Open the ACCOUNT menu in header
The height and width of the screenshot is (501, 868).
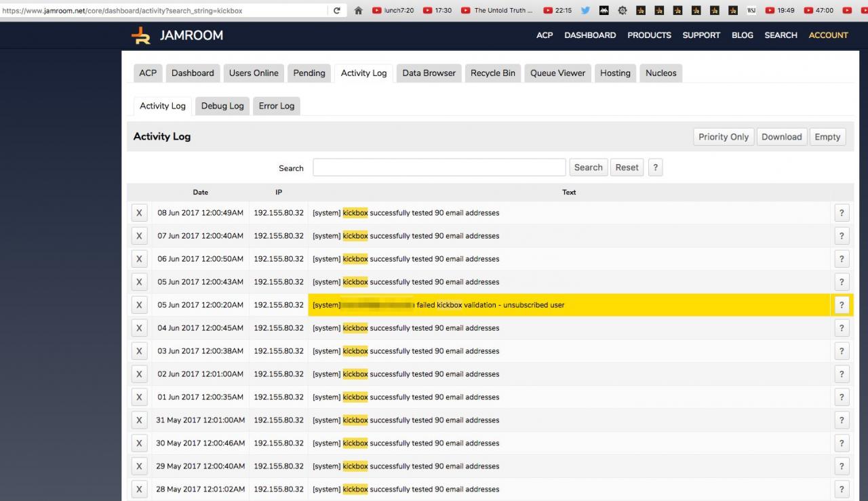[x=828, y=35]
